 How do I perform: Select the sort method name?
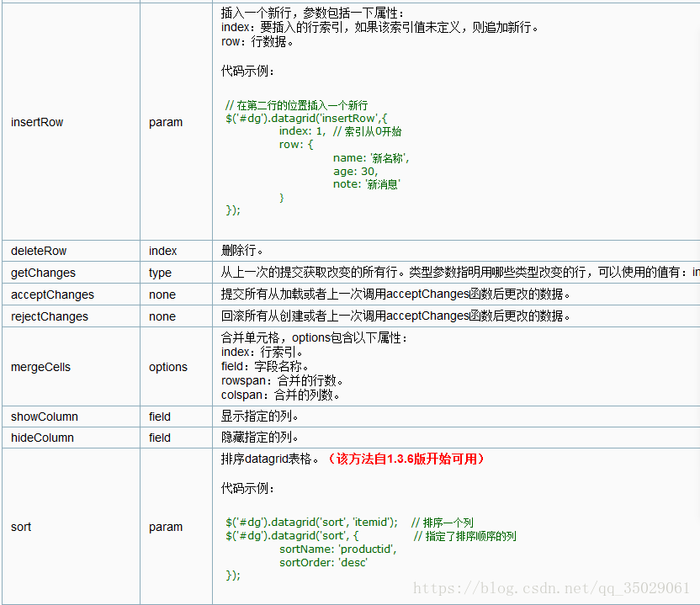21,527
